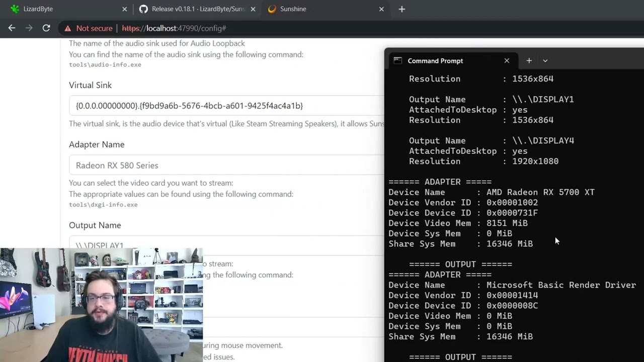644x362 pixels.
Task: Open the terminal profile dropdown arrow
Action: (x=545, y=60)
